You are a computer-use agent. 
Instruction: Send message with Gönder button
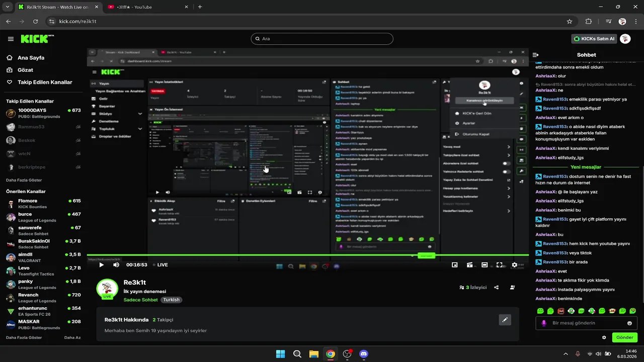click(x=624, y=337)
